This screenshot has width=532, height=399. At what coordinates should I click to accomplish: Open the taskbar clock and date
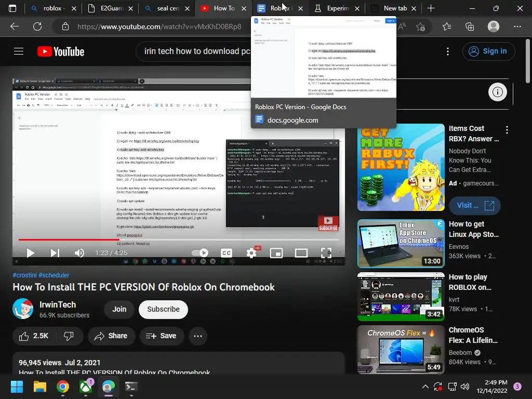pyautogui.click(x=492, y=387)
